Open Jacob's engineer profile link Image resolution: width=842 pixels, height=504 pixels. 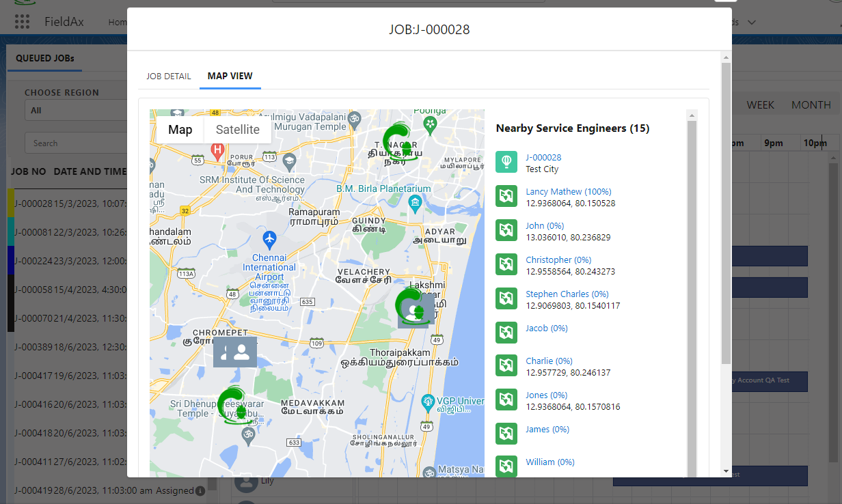547,328
